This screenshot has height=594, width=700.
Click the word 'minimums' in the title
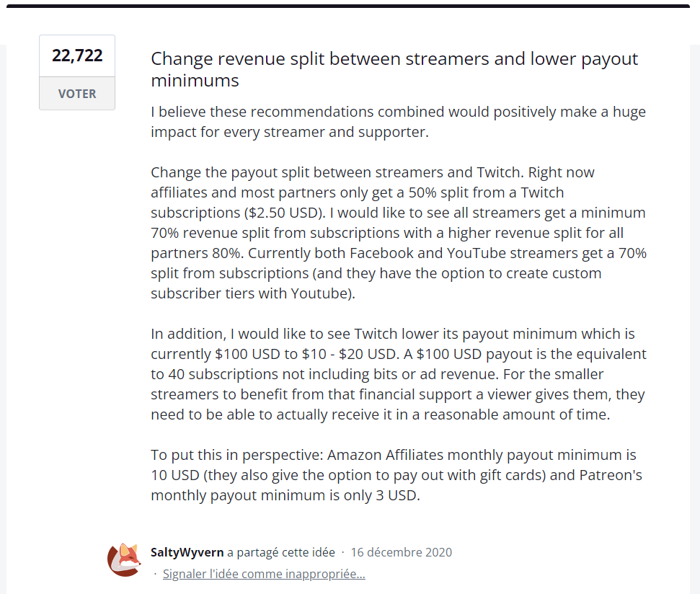pyautogui.click(x=195, y=80)
